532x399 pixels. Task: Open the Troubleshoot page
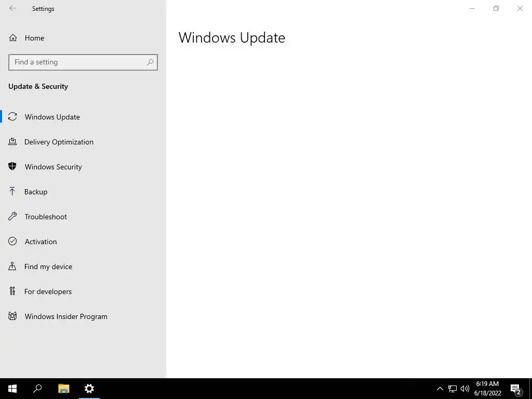(83, 217)
